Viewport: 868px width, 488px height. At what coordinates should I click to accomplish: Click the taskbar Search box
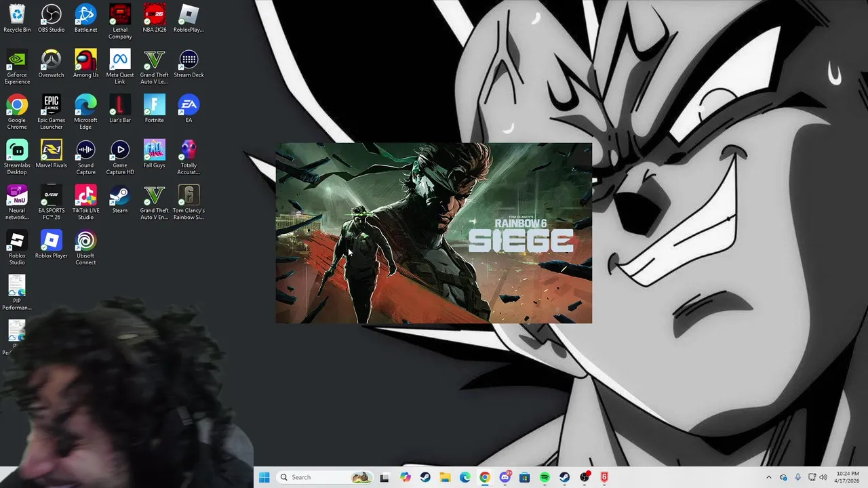(x=325, y=477)
